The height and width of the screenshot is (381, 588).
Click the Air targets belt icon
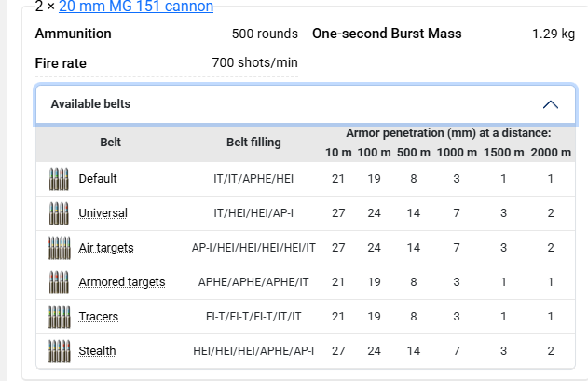[59, 247]
